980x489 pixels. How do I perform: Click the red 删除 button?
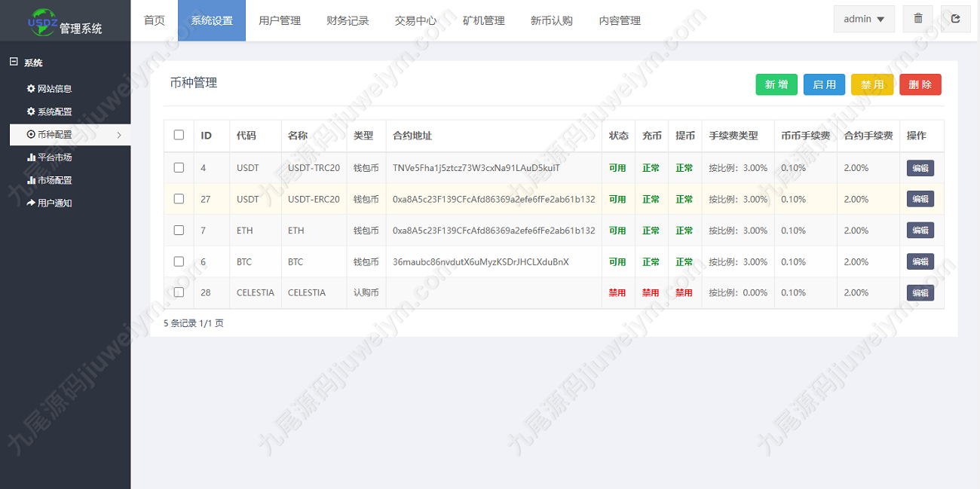tap(920, 84)
